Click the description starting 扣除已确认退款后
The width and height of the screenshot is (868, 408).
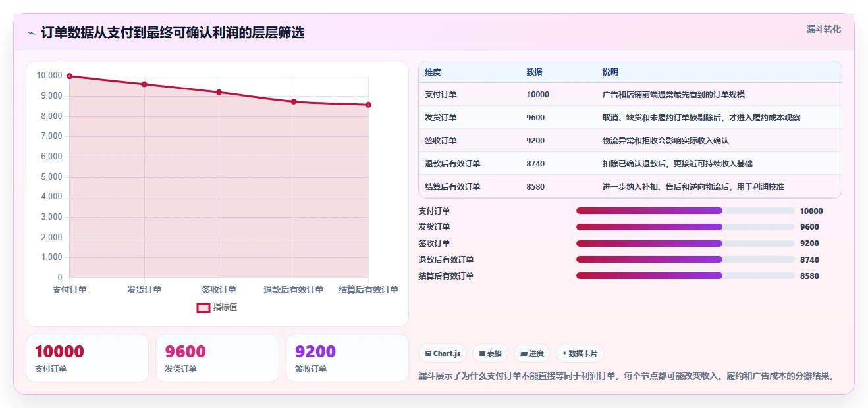678,164
